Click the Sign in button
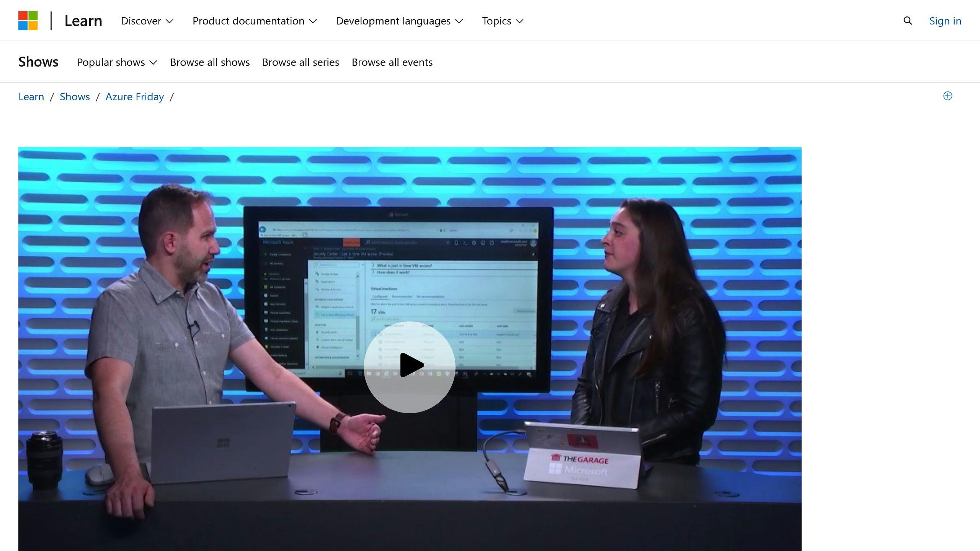Screen dimensions: 980x551 click(946, 20)
